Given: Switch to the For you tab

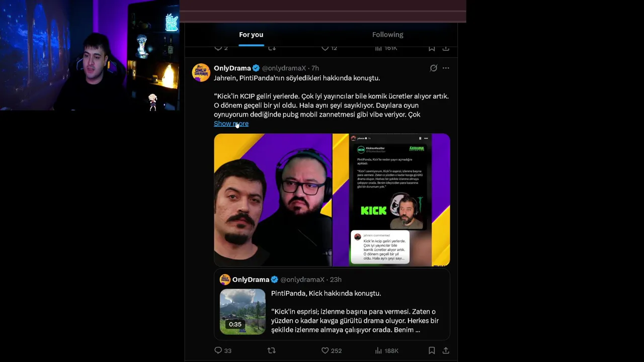Looking at the screenshot, I should [x=251, y=35].
